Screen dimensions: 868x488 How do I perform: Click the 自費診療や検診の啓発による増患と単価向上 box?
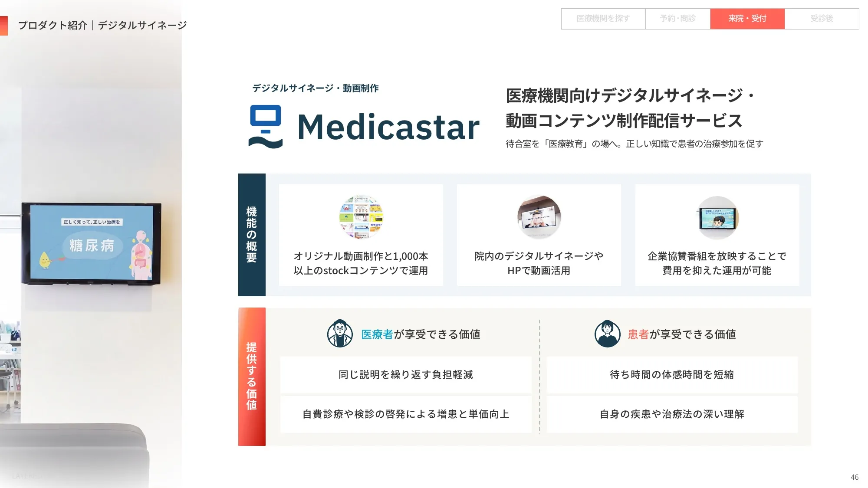coord(406,414)
